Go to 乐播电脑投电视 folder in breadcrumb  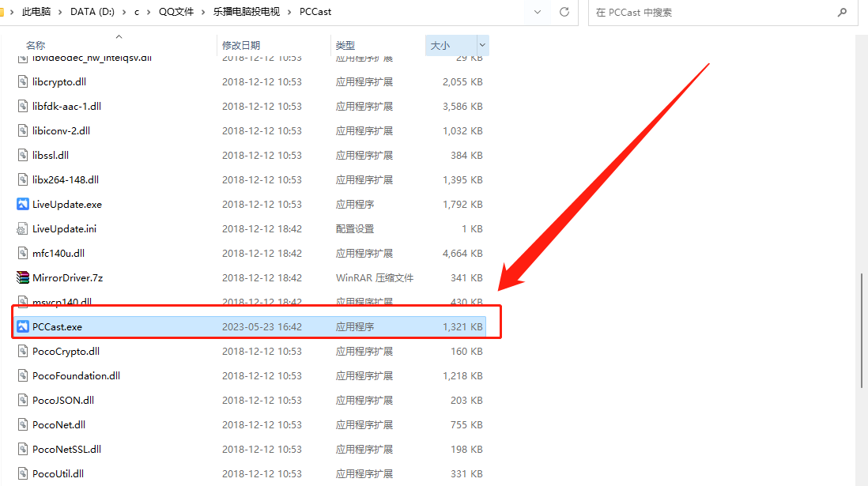(x=247, y=12)
